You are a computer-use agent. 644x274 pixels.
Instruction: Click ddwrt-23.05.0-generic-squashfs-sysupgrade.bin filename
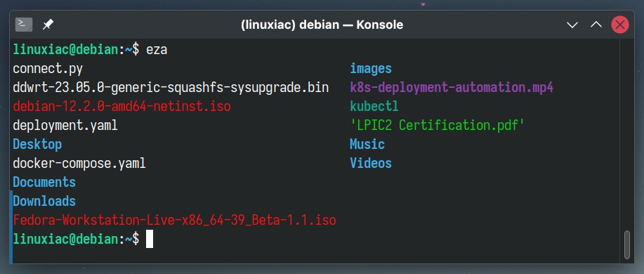click(x=171, y=88)
